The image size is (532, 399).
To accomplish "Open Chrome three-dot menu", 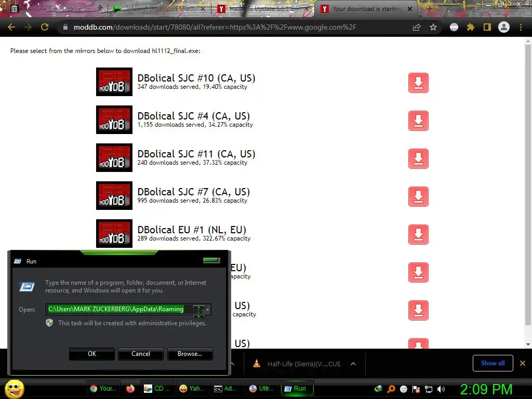I will (521, 27).
